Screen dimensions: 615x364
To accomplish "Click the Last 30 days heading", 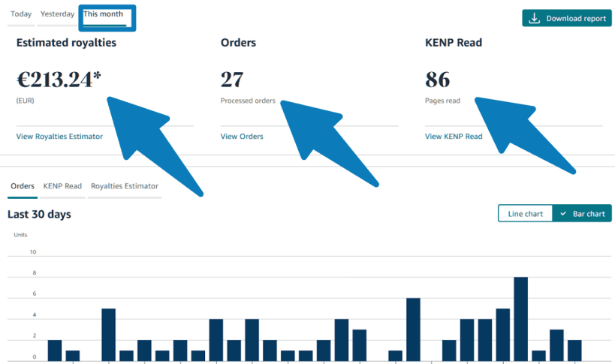I will click(x=39, y=215).
